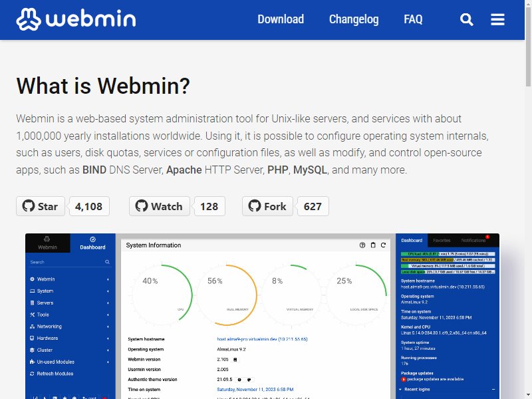Expand the Hardware sidebar category arrow

[108, 338]
